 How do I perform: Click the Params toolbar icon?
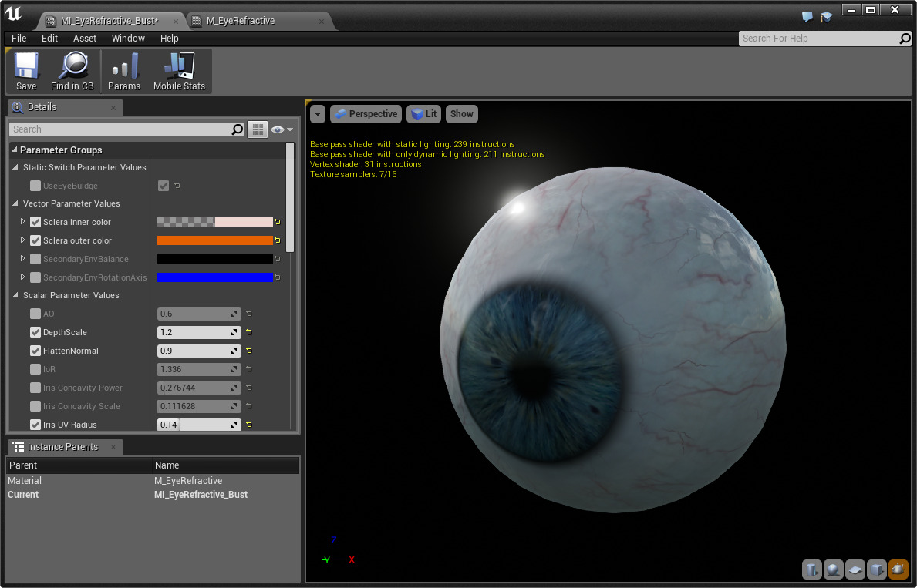coord(123,70)
